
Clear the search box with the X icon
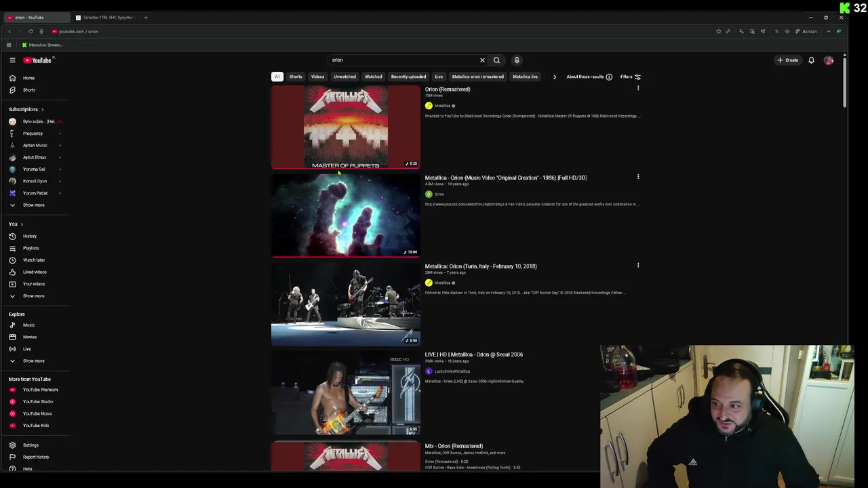click(x=482, y=60)
